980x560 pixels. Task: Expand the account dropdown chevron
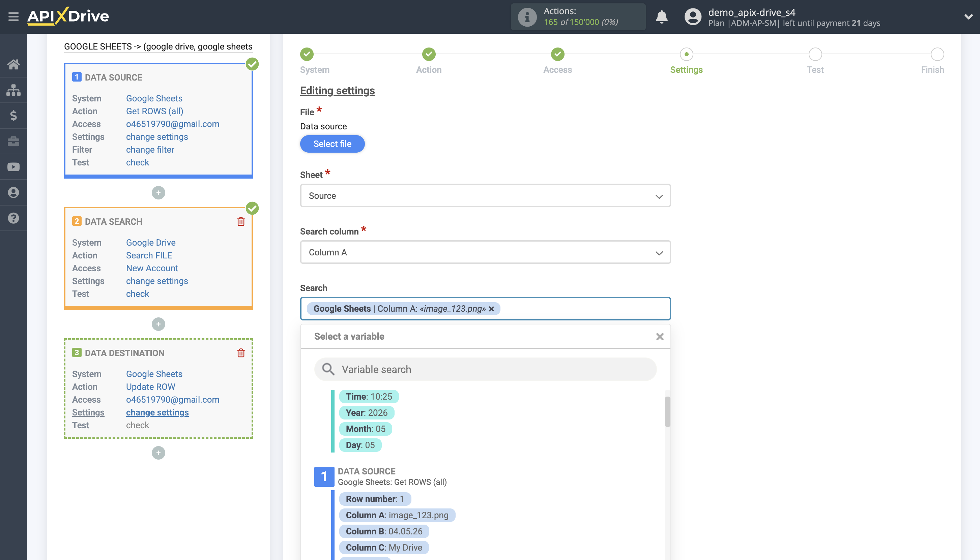click(x=969, y=17)
